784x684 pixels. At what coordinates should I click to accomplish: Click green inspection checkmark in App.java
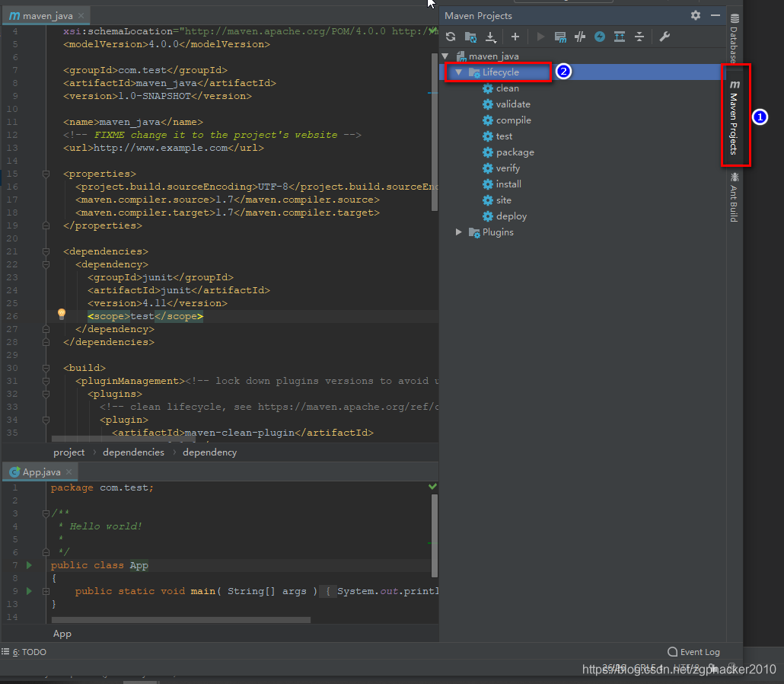(432, 487)
